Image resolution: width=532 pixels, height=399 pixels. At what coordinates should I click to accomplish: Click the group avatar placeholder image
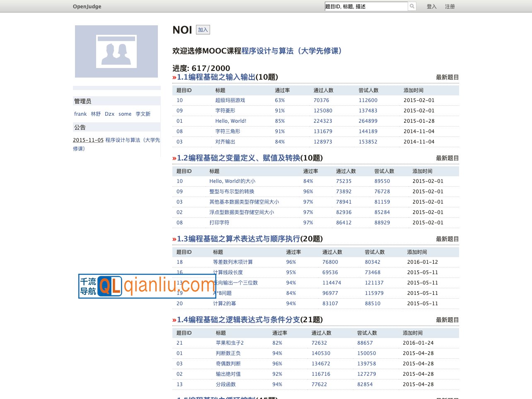tap(116, 51)
